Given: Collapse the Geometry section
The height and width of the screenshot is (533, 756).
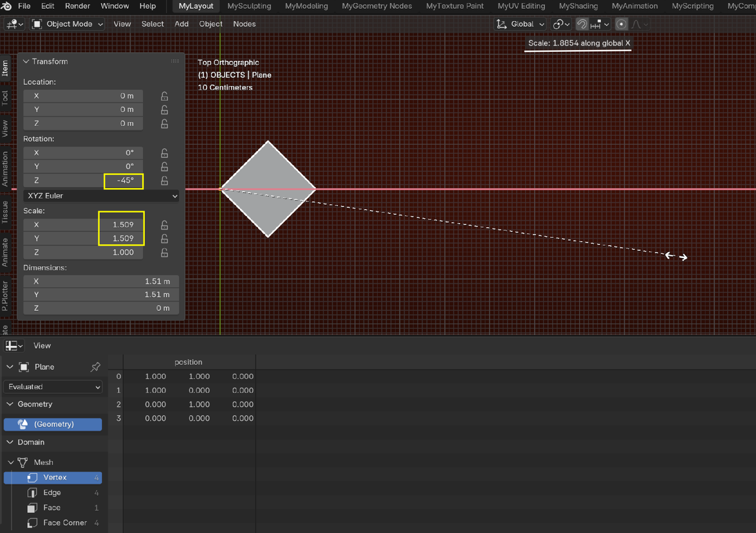Looking at the screenshot, I should pyautogui.click(x=9, y=404).
